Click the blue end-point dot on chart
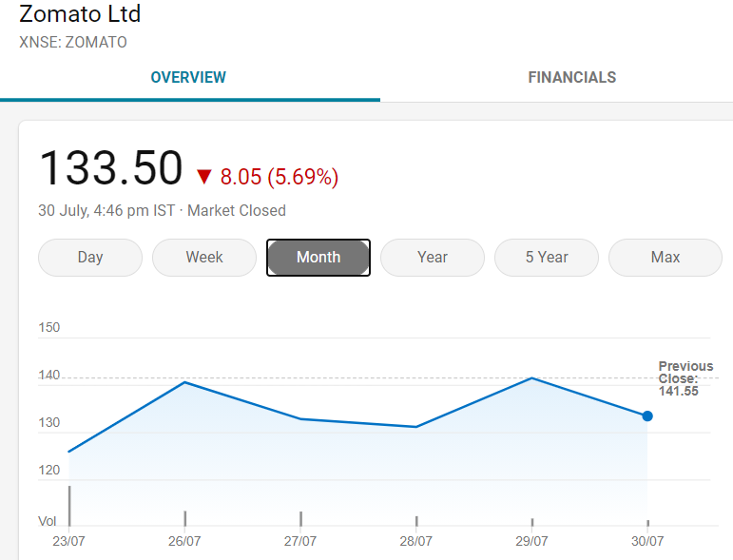The width and height of the screenshot is (733, 560). pos(647,416)
